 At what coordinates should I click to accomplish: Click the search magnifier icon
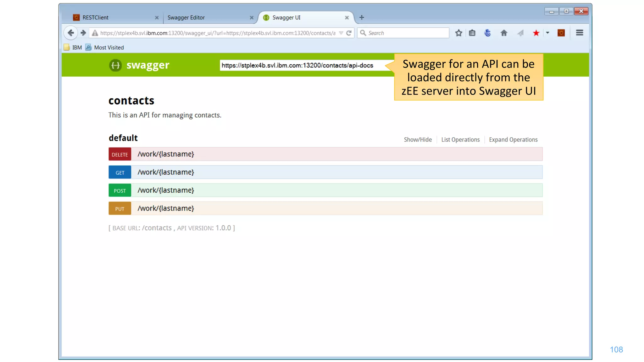[x=363, y=33]
